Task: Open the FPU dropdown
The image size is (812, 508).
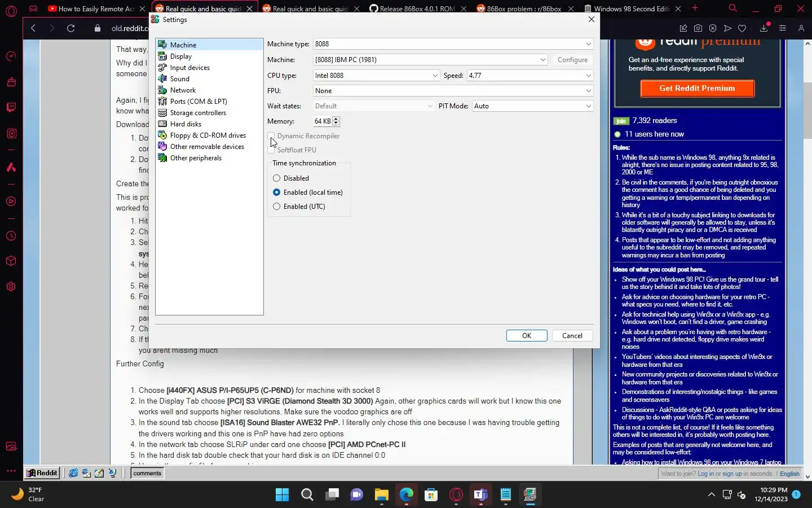Action: point(453,91)
